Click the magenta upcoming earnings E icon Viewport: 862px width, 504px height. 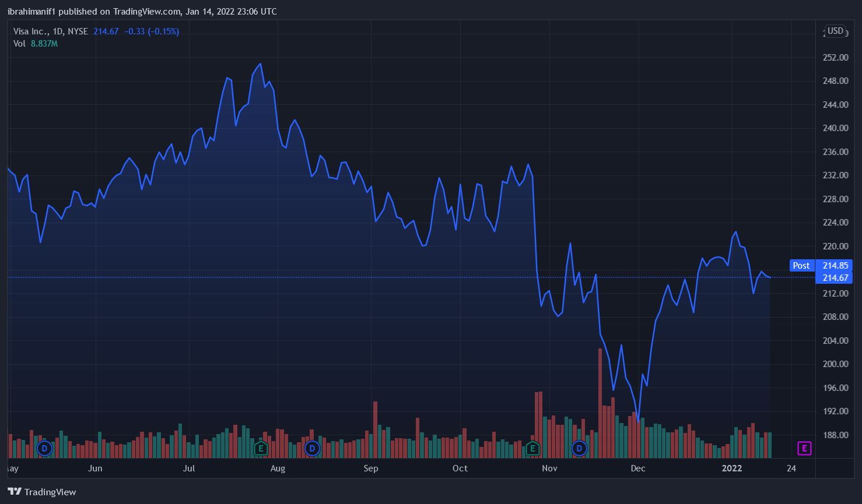[804, 448]
